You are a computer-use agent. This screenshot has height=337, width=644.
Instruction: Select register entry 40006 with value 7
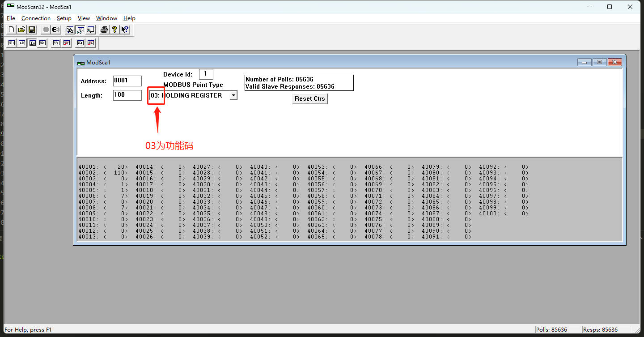click(103, 196)
